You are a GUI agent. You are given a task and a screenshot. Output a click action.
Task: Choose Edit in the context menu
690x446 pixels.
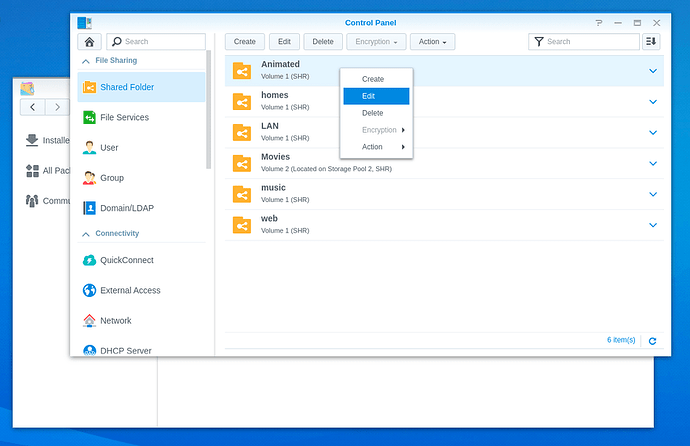coord(376,96)
